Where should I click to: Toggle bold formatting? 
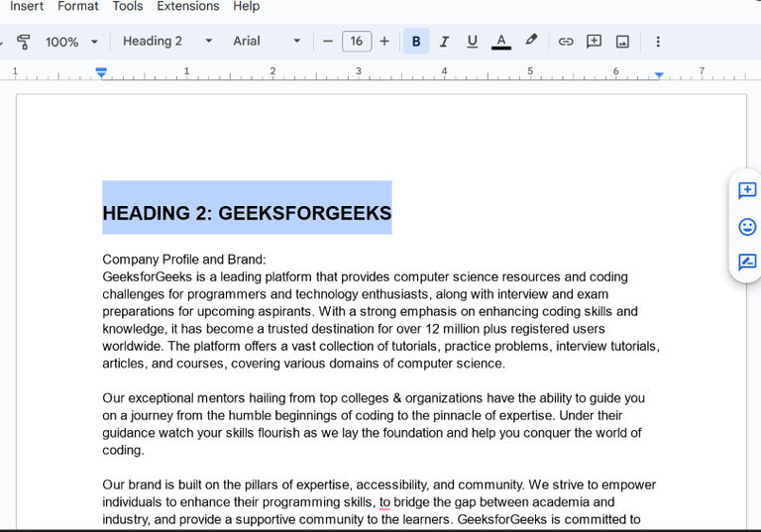click(416, 42)
